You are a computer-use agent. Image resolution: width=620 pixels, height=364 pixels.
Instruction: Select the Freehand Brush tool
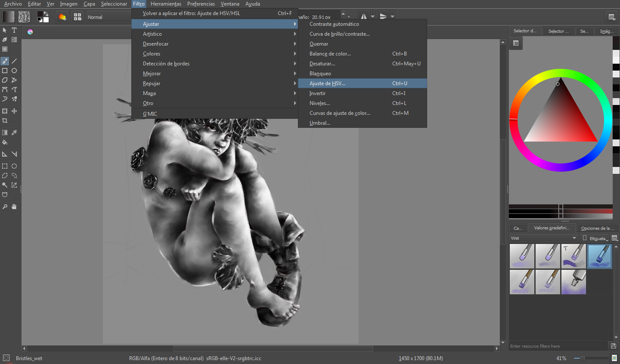coord(5,61)
